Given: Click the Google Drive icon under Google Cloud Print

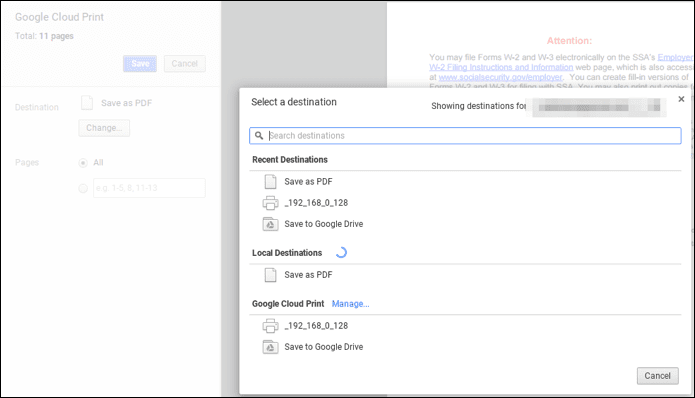Looking at the screenshot, I should click(x=270, y=347).
